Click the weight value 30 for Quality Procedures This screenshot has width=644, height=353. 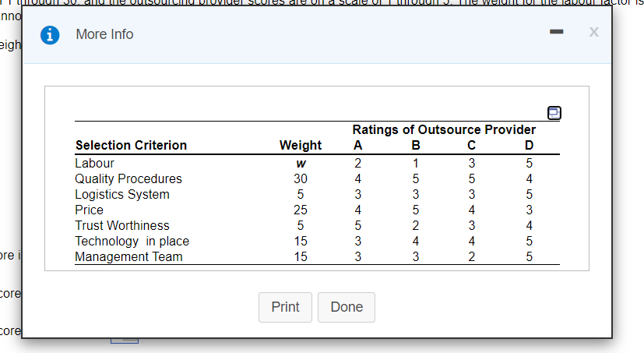coord(300,178)
